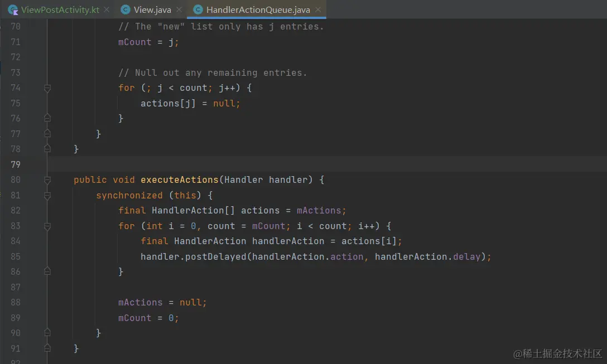Image resolution: width=607 pixels, height=364 pixels.
Task: Click line number 88 in gutter
Action: (x=16, y=303)
